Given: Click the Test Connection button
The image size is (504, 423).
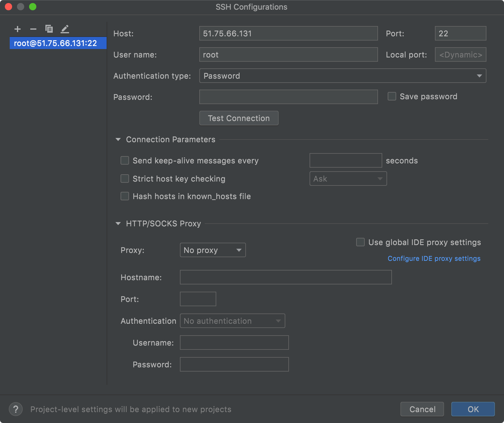Looking at the screenshot, I should click(x=238, y=118).
